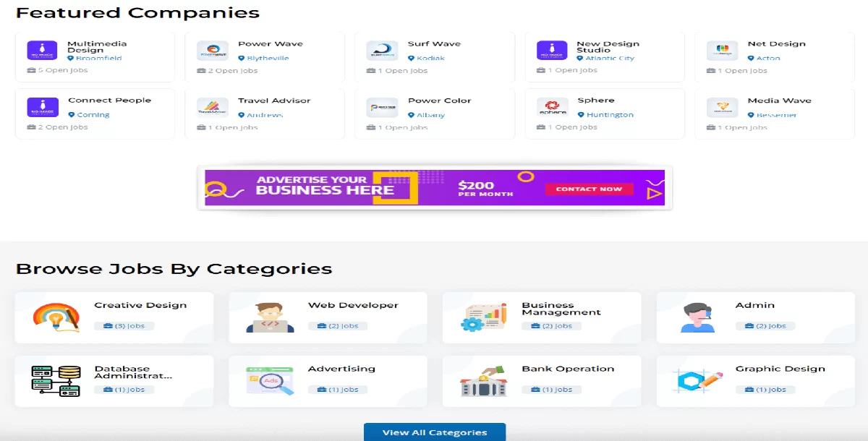Open the Travel Advisor company name

point(274,100)
